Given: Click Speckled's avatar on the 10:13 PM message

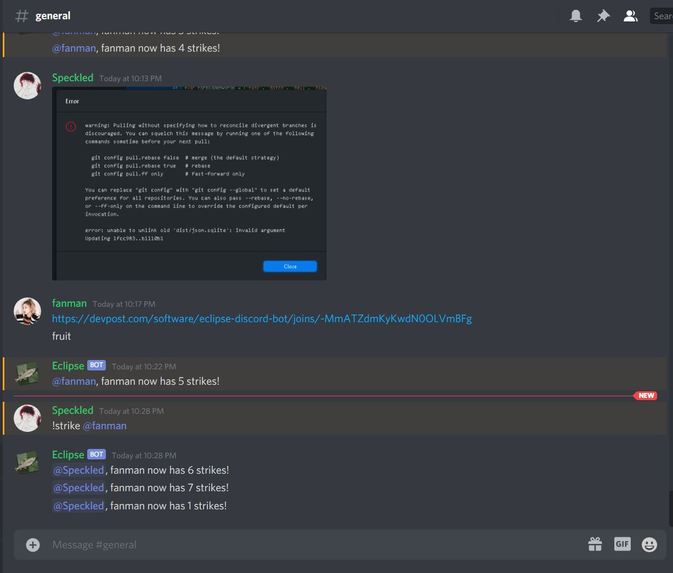Looking at the screenshot, I should (27, 85).
